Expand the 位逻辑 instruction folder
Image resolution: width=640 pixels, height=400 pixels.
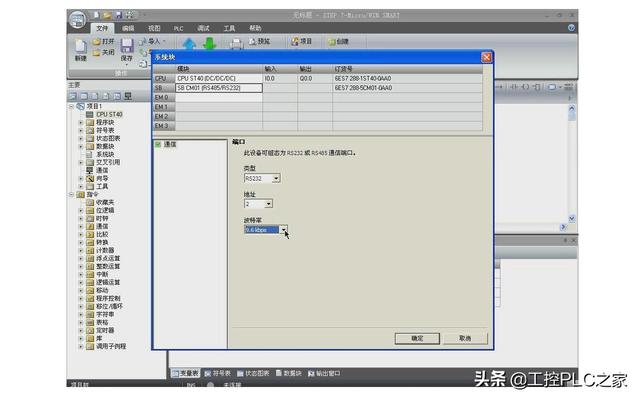click(x=81, y=211)
